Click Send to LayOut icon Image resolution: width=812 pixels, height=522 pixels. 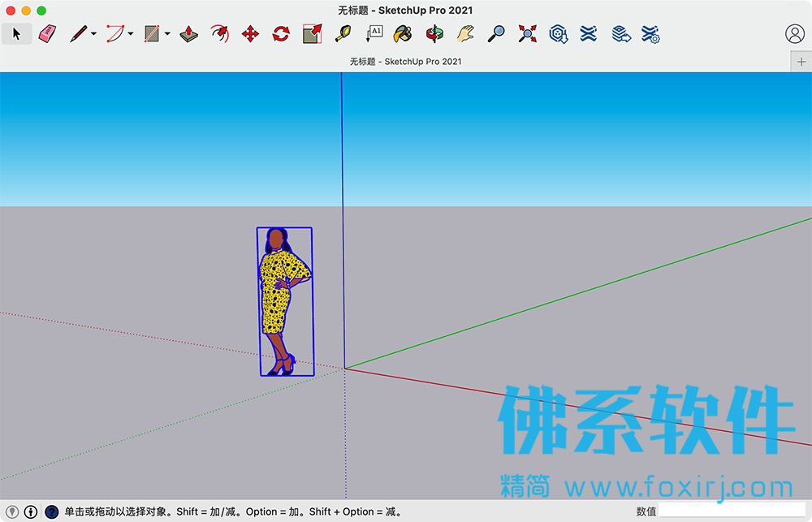click(x=621, y=34)
